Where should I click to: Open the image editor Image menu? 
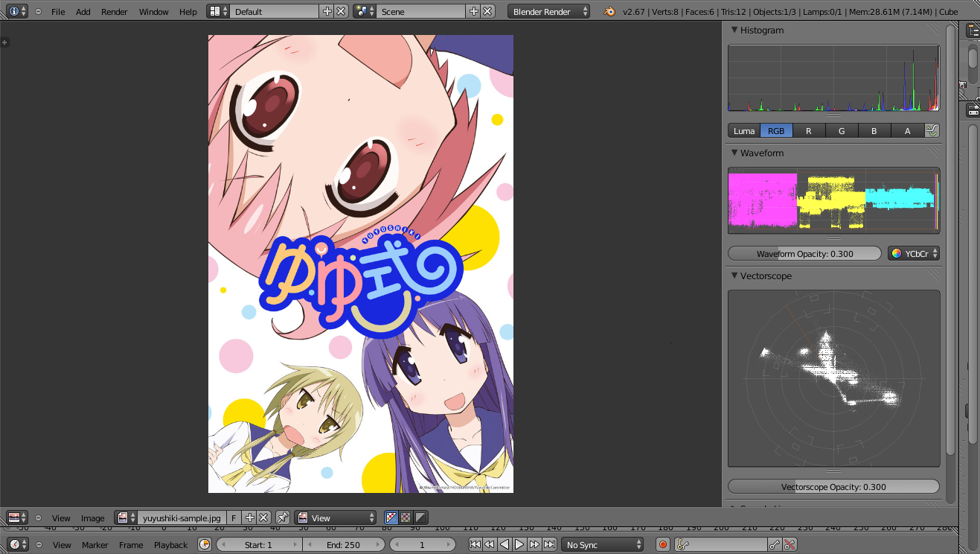[93, 518]
